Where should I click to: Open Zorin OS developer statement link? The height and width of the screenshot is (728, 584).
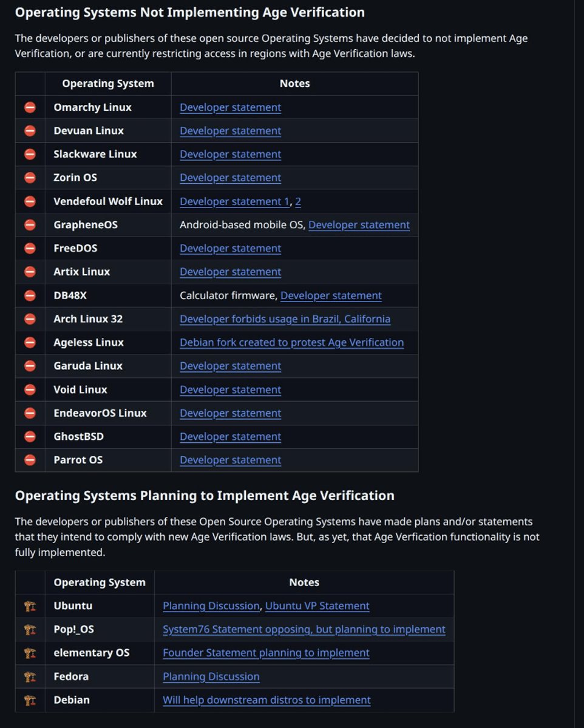point(230,178)
